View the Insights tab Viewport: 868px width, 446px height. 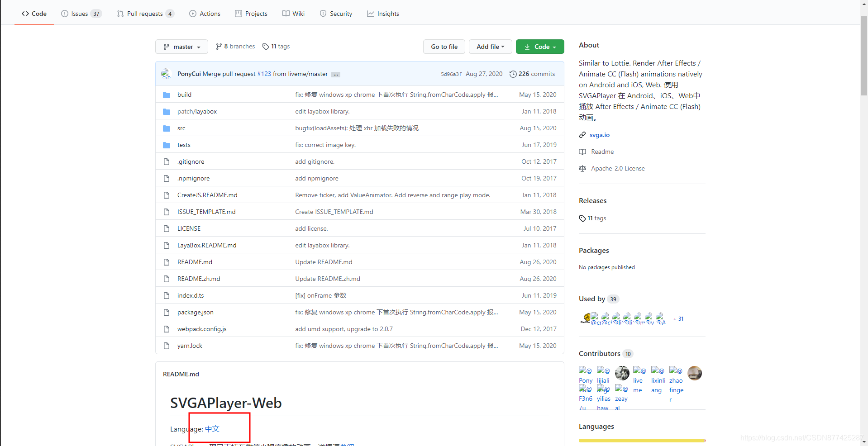383,14
